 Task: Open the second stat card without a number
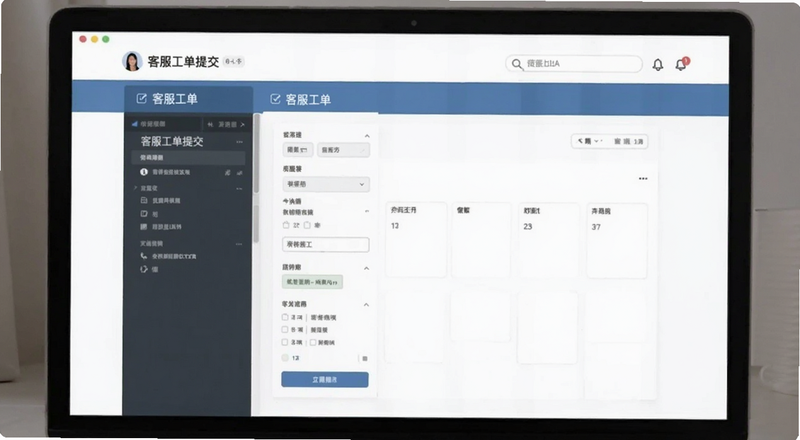(x=481, y=240)
